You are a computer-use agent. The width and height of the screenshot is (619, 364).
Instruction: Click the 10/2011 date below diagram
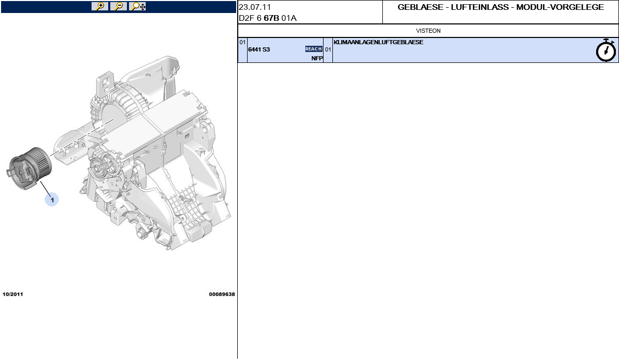click(13, 294)
